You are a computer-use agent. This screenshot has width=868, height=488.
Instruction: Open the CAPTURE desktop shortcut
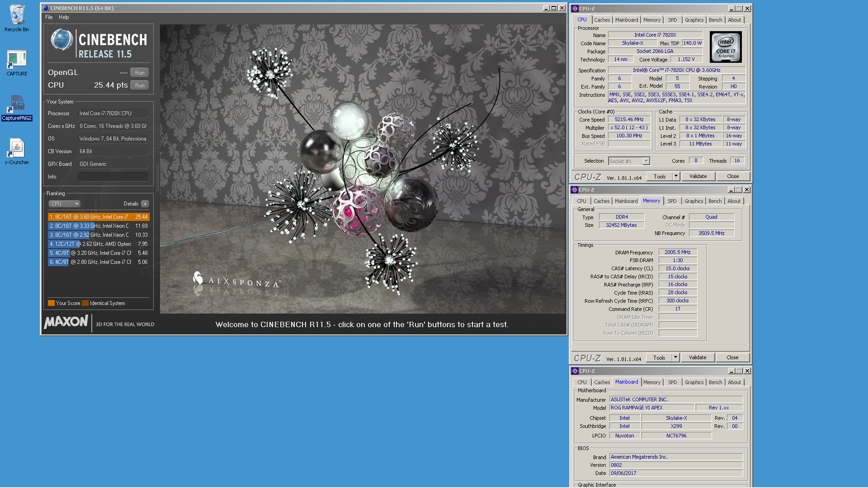pyautogui.click(x=17, y=62)
